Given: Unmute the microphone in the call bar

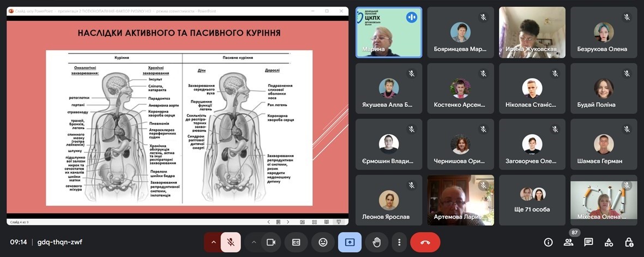Looking at the screenshot, I should coord(231,242).
